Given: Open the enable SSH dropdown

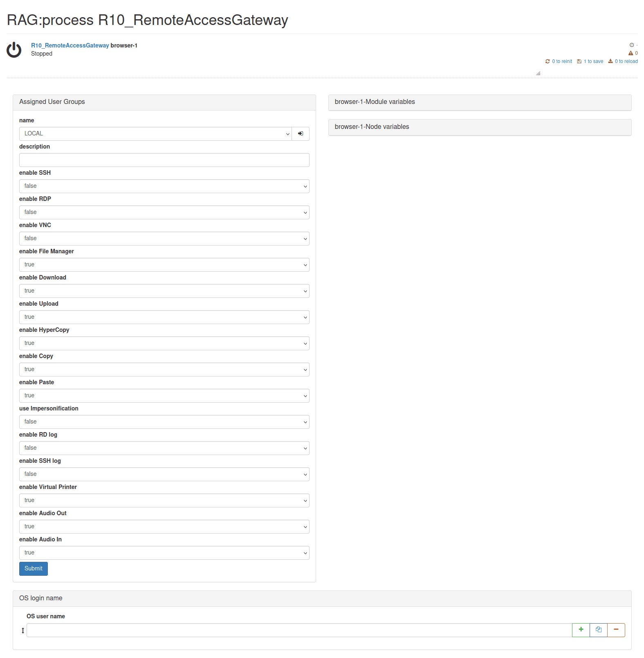Looking at the screenshot, I should 164,186.
